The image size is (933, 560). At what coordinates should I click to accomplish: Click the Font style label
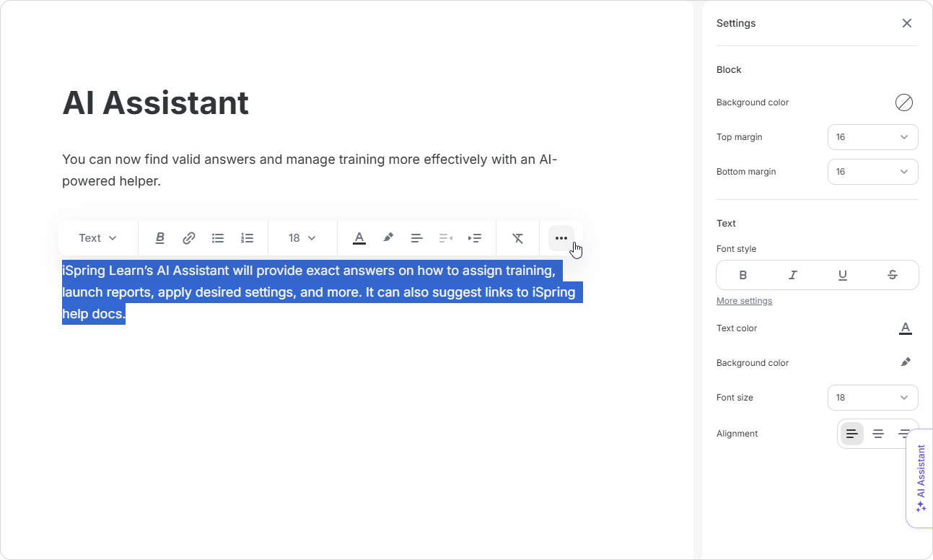click(737, 249)
